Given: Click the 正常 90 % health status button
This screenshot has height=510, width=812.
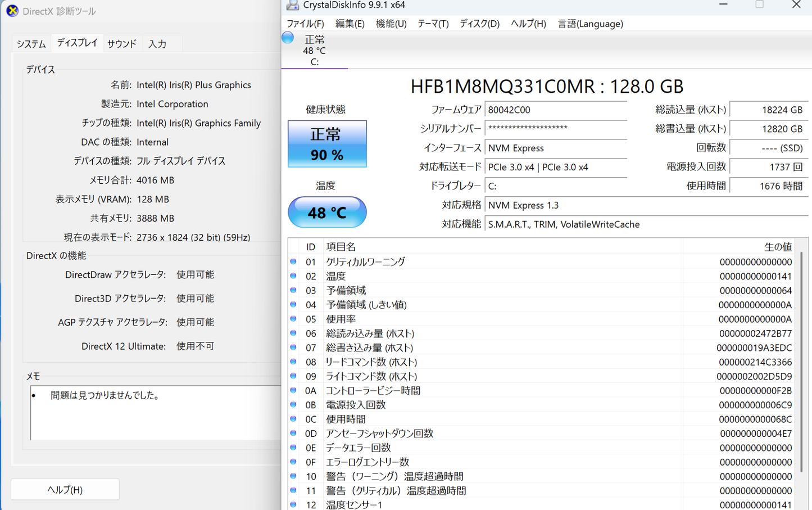Looking at the screenshot, I should pos(327,144).
